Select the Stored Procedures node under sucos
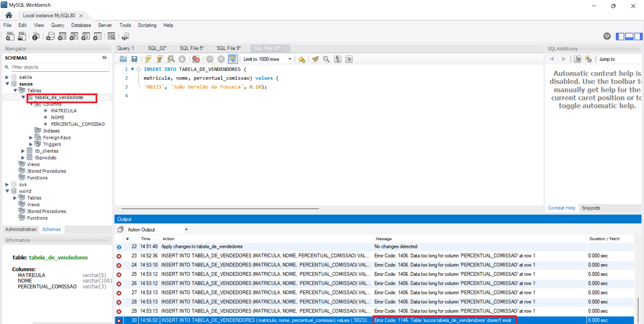The image size is (644, 324). click(46, 171)
